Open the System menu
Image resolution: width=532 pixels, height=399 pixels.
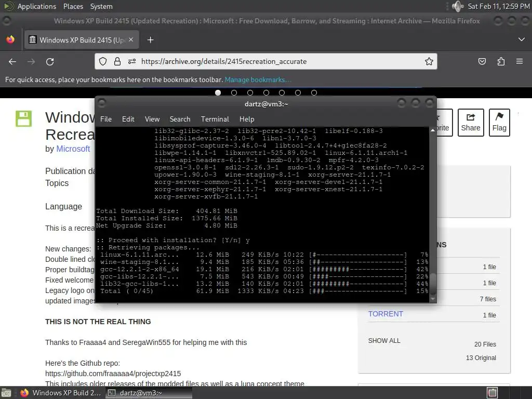pos(101,6)
